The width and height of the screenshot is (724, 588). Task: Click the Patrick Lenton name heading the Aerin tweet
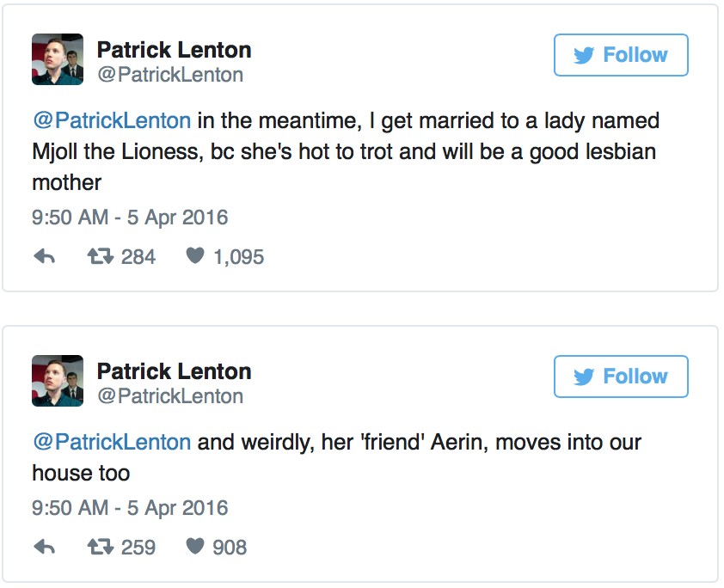tap(174, 371)
